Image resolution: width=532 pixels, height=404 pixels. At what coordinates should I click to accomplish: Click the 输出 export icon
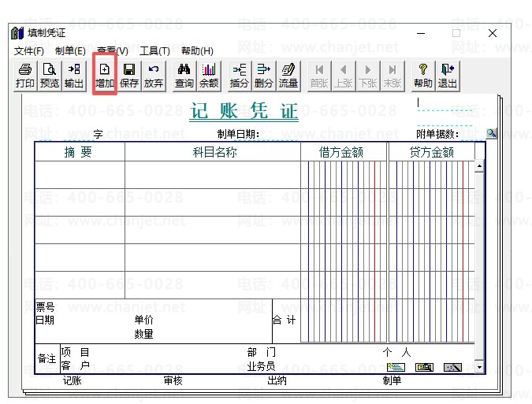pyautogui.click(x=74, y=76)
